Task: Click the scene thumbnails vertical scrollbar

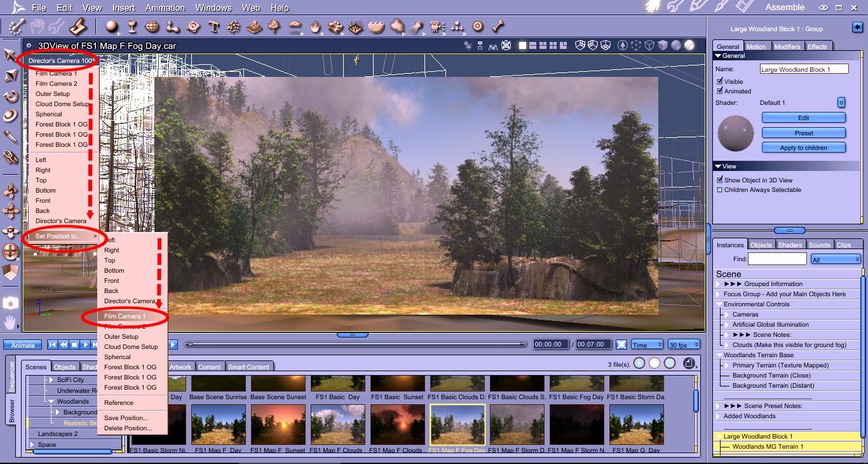Action: [696, 401]
